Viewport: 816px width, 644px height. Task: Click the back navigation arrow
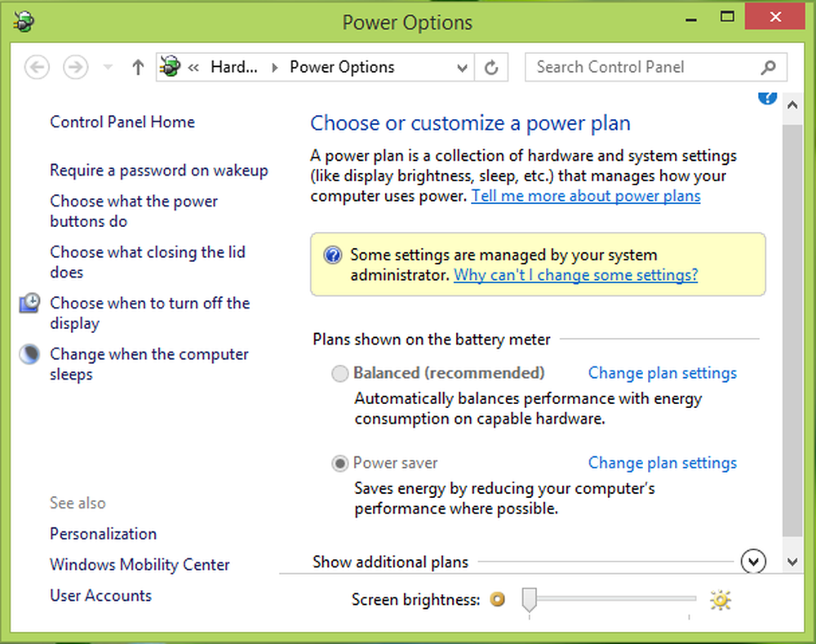37,67
